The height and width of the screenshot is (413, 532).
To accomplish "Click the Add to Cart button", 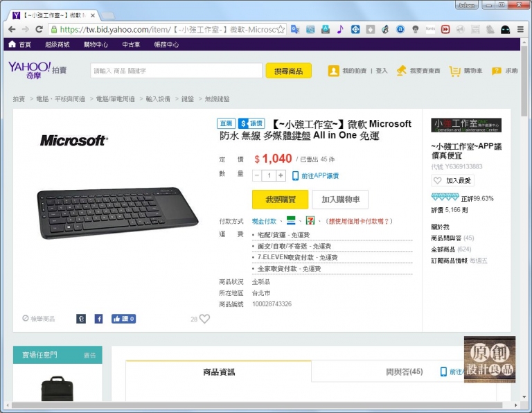I will (x=340, y=199).
